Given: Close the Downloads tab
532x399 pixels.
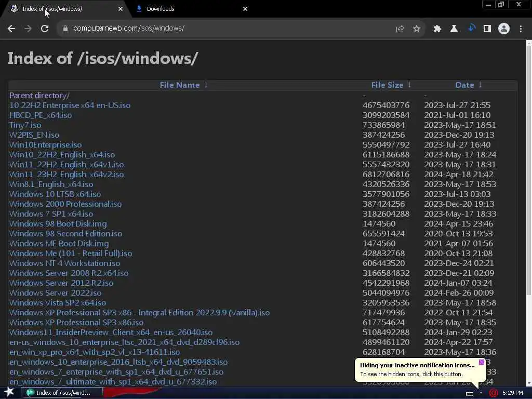Looking at the screenshot, I should tap(245, 9).
